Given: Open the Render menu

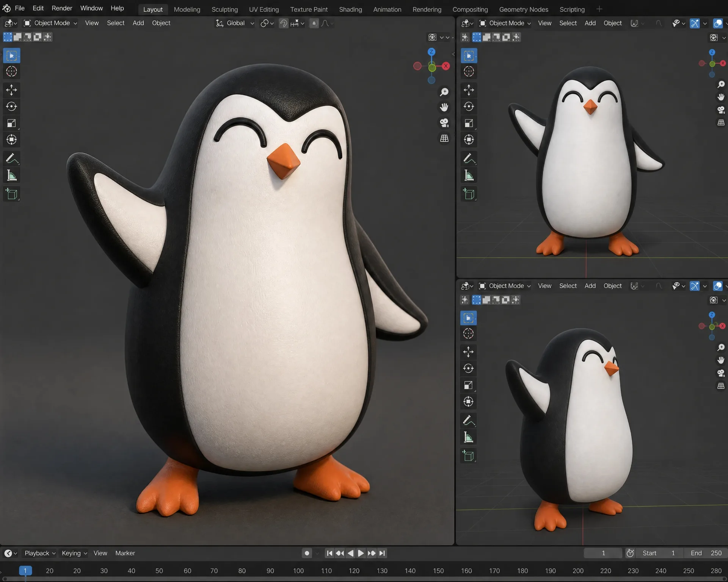Looking at the screenshot, I should 62,8.
